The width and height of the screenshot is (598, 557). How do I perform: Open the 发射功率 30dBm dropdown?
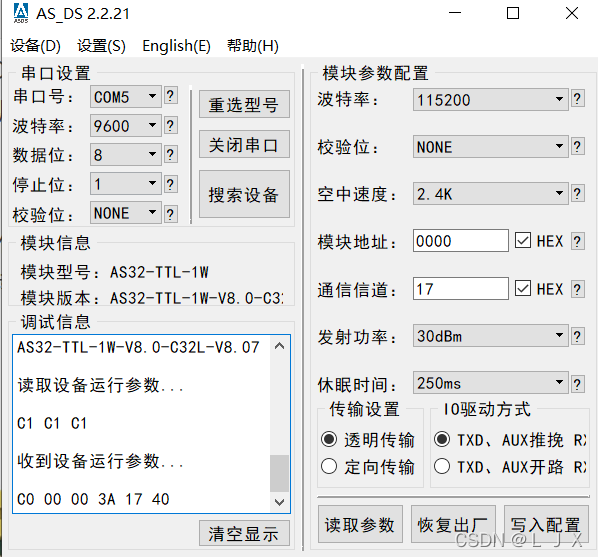point(491,336)
